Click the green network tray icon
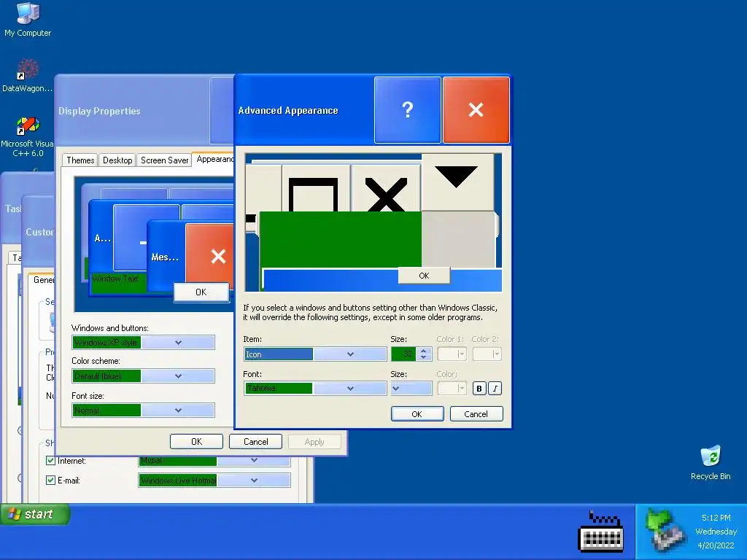The image size is (747, 560). pos(665,531)
